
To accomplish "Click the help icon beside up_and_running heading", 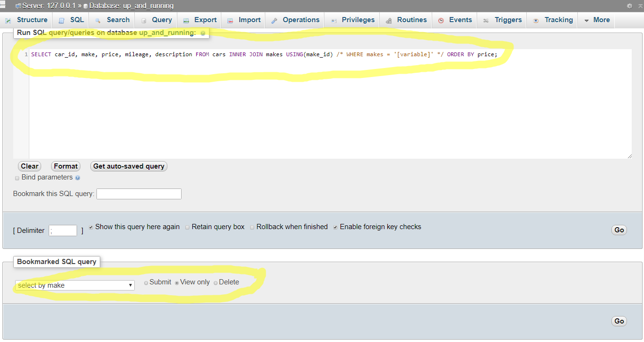I will pyautogui.click(x=203, y=33).
